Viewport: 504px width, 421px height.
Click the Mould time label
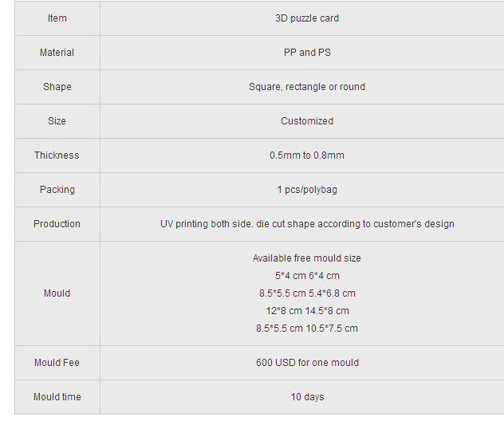(57, 397)
